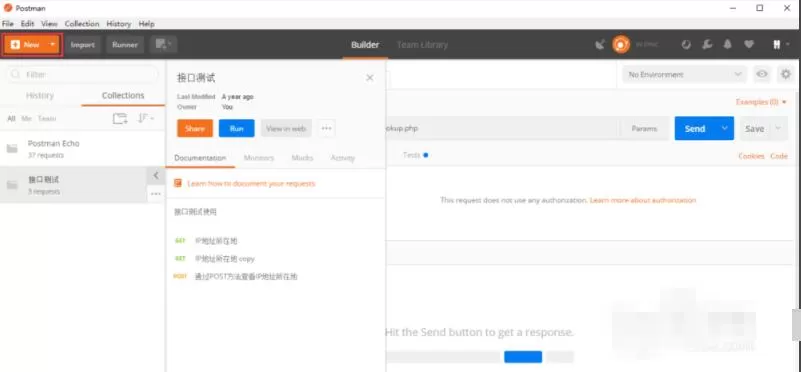Open the Cookies link

[751, 156]
